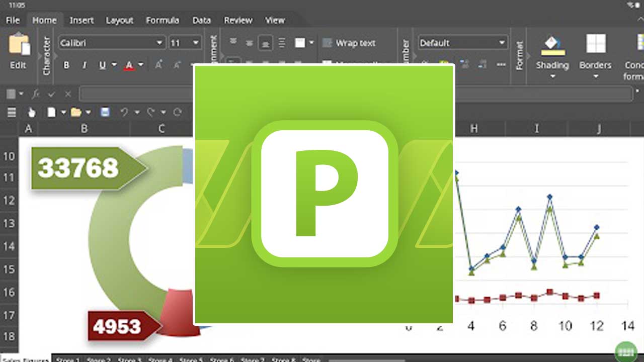Toggle bold formatting
The width and height of the screenshot is (644, 362).
click(x=66, y=65)
